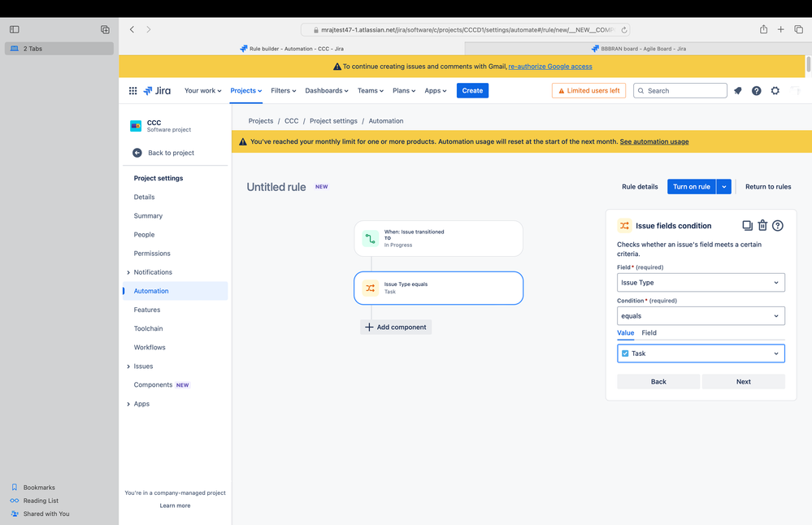Click the Safari address bar
Screen dimensions: 812x525
(465, 30)
